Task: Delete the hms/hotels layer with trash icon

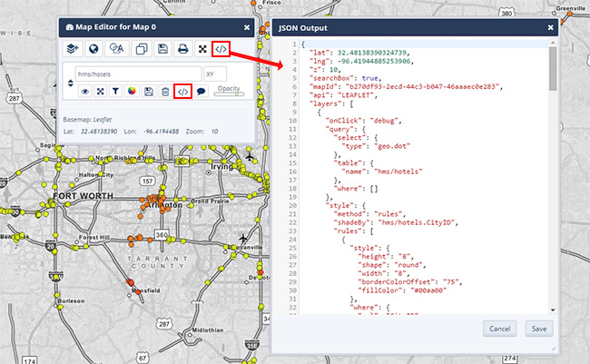Action: point(164,91)
